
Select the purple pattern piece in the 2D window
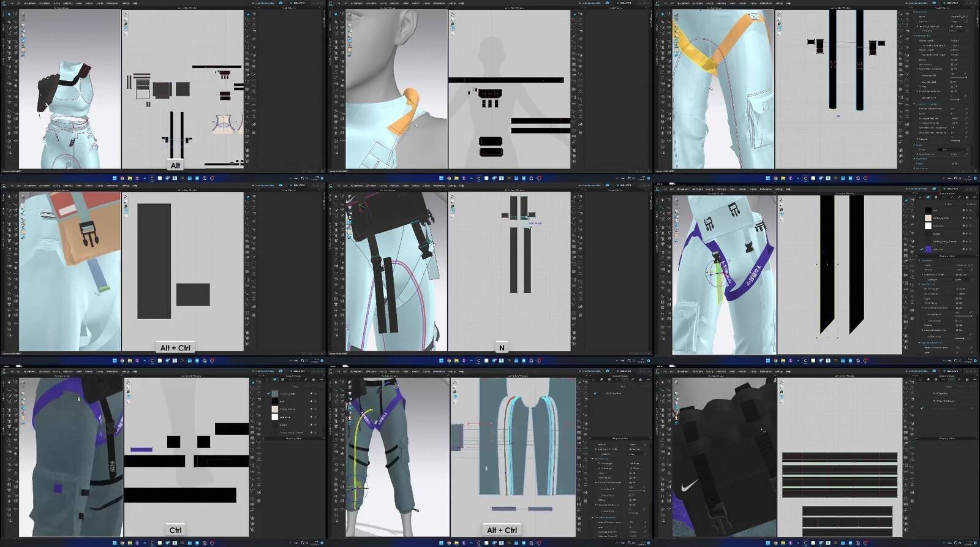coord(141,450)
